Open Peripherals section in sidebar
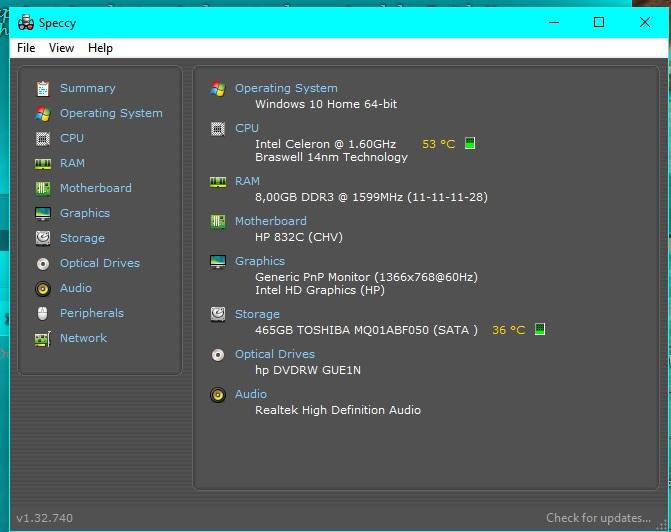The width and height of the screenshot is (671, 532). click(x=92, y=313)
